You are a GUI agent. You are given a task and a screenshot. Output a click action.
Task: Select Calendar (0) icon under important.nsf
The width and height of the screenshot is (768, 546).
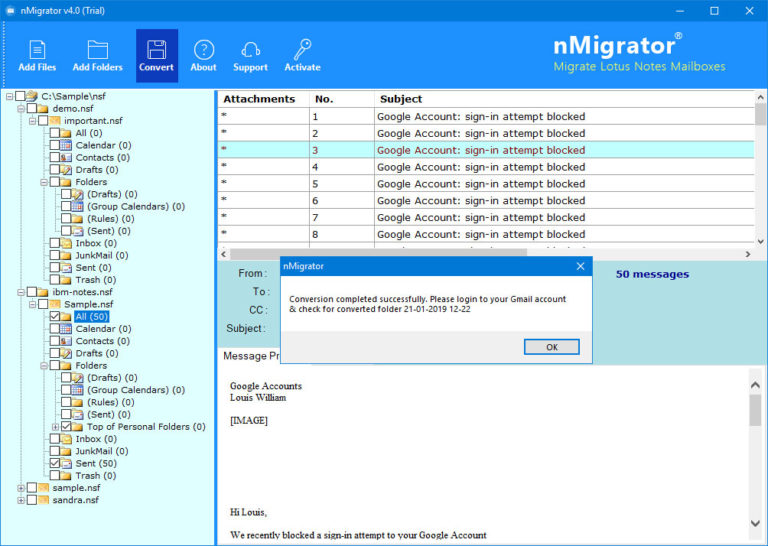66,145
